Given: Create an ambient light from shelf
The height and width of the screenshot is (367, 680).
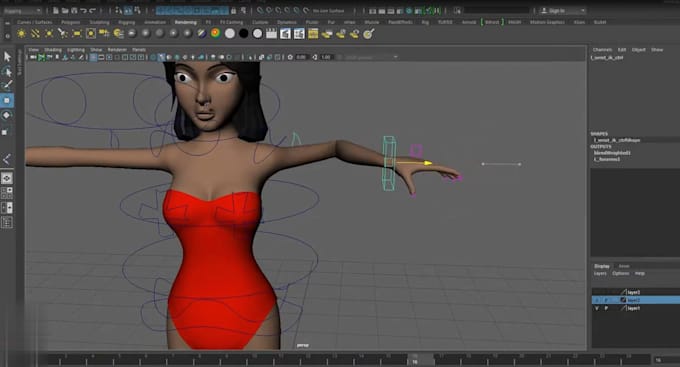Looking at the screenshot, I should point(21,33).
